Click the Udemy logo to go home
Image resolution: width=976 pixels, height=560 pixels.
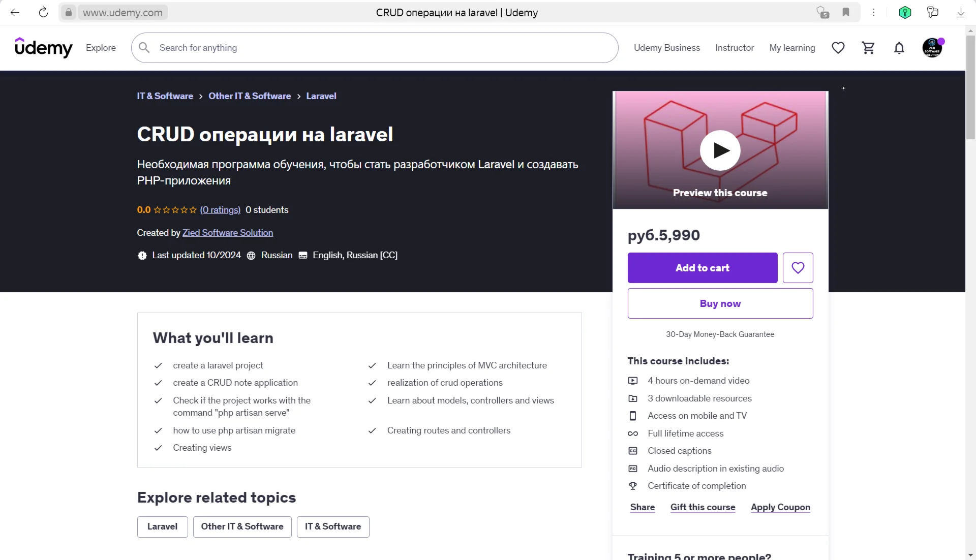pos(44,48)
